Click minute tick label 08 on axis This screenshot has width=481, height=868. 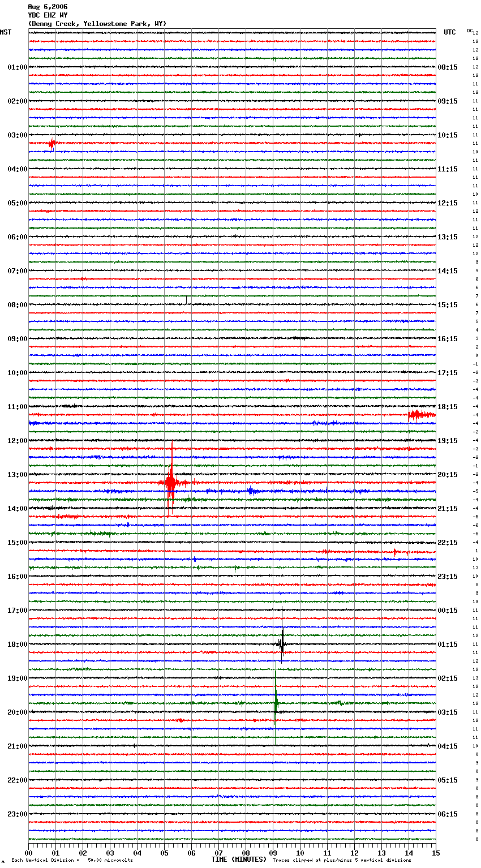[246, 853]
